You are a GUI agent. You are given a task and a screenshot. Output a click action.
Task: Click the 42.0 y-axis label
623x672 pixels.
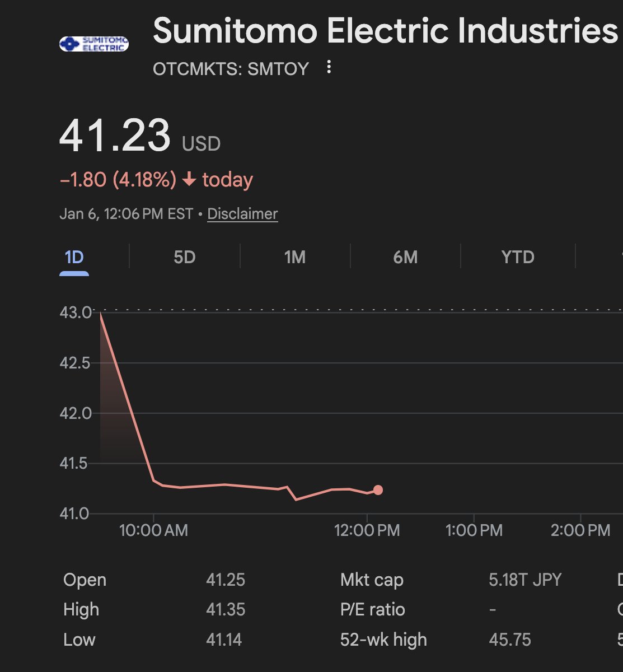[76, 413]
